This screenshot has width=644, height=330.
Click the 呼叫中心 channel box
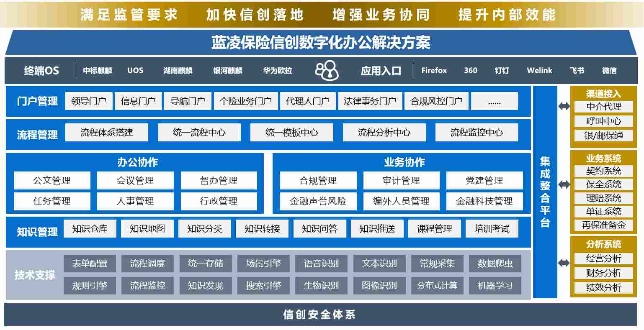coord(603,121)
